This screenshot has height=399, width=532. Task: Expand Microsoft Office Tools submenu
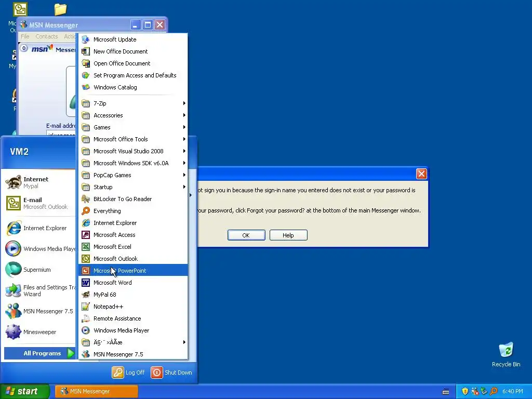133,139
